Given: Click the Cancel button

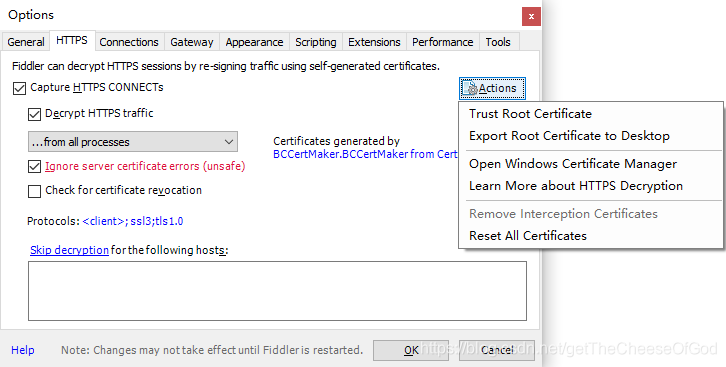Looking at the screenshot, I should pyautogui.click(x=496, y=350).
